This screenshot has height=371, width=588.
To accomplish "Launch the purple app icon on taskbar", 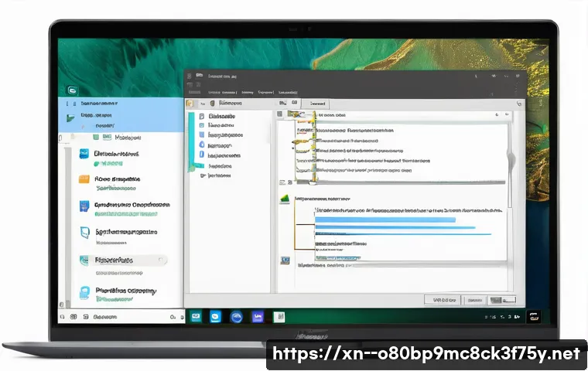I will pos(258,316).
